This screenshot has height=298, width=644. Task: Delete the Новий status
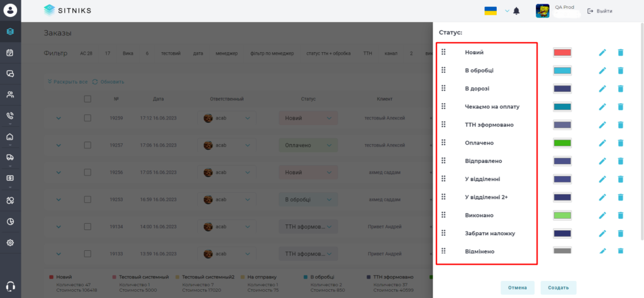(x=621, y=53)
